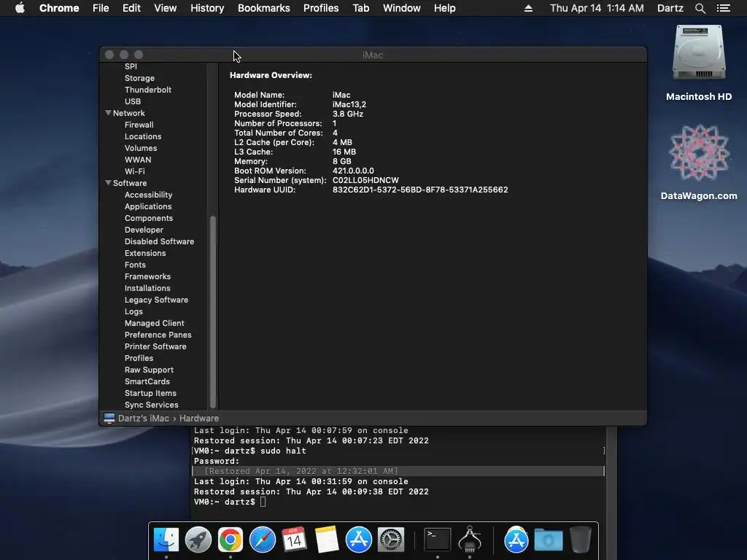Viewport: 747px width, 560px height.
Task: Select Preference Panes in sidebar
Action: point(158,335)
